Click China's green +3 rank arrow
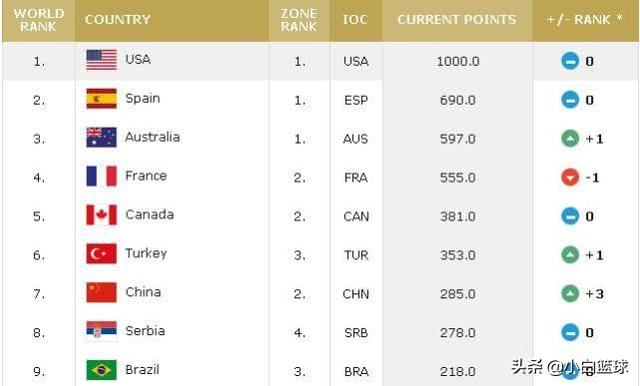 (x=570, y=294)
